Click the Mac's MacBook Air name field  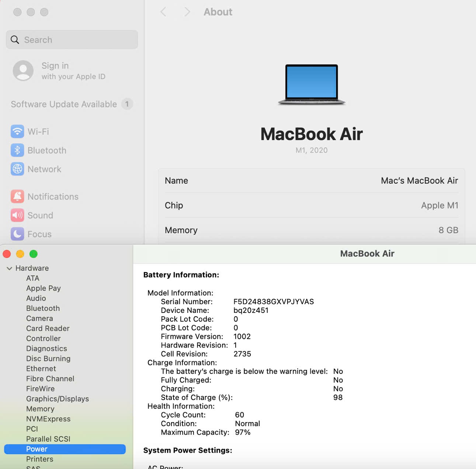point(419,181)
